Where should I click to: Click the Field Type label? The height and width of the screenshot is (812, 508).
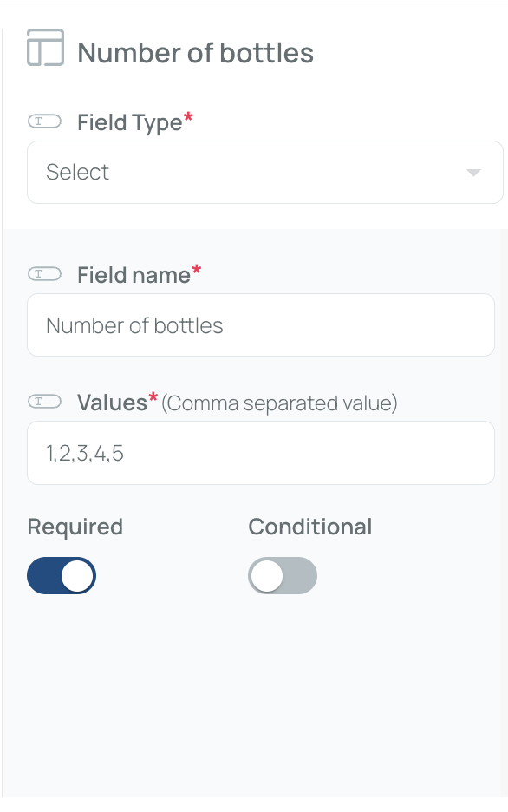coord(130,122)
